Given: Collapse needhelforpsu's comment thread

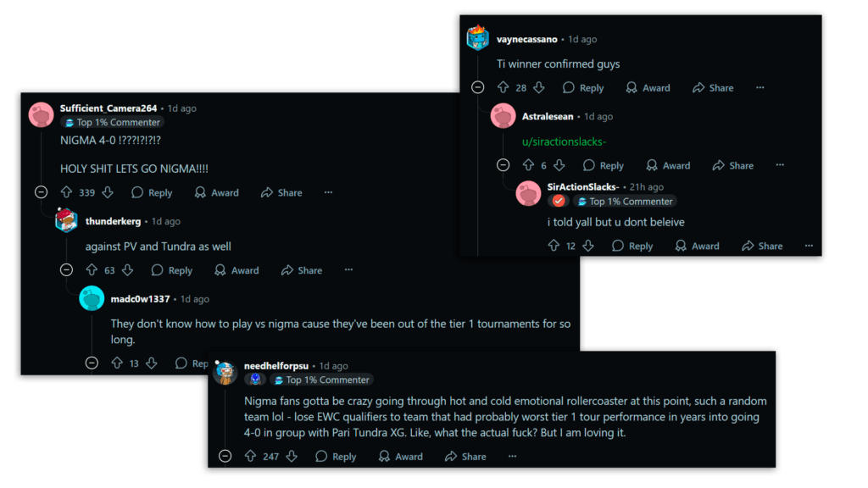Looking at the screenshot, I should [x=225, y=456].
